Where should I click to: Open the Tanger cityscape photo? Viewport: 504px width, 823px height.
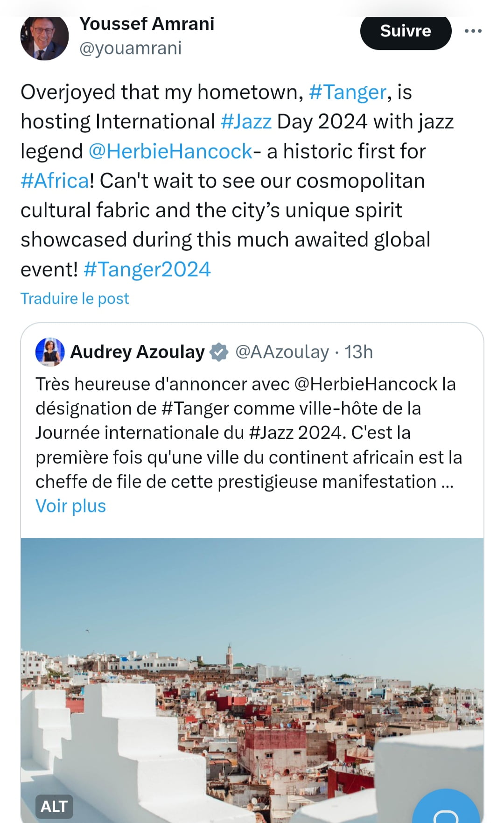(252, 677)
